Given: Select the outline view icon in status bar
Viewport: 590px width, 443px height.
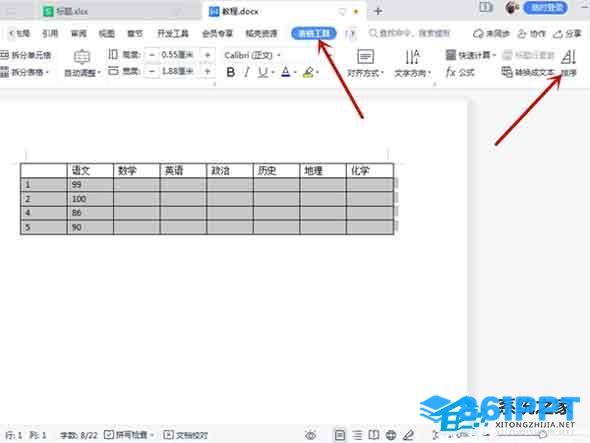Looking at the screenshot, I should point(357,435).
